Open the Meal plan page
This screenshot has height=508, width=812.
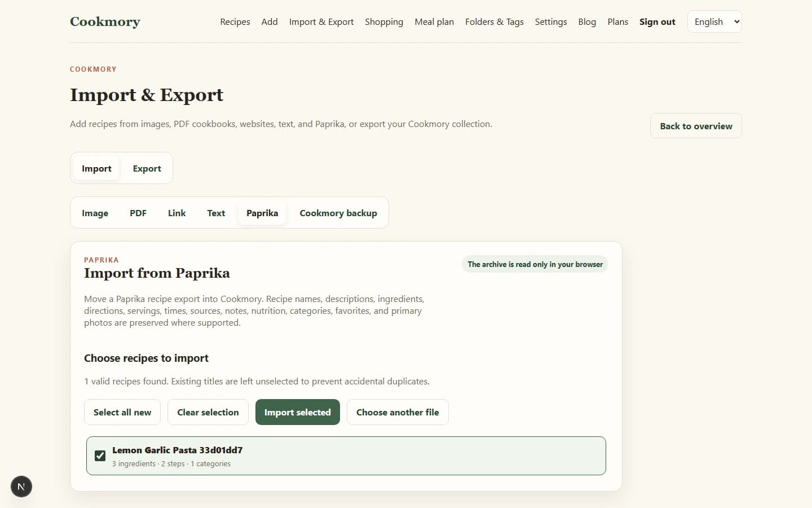tap(434, 21)
